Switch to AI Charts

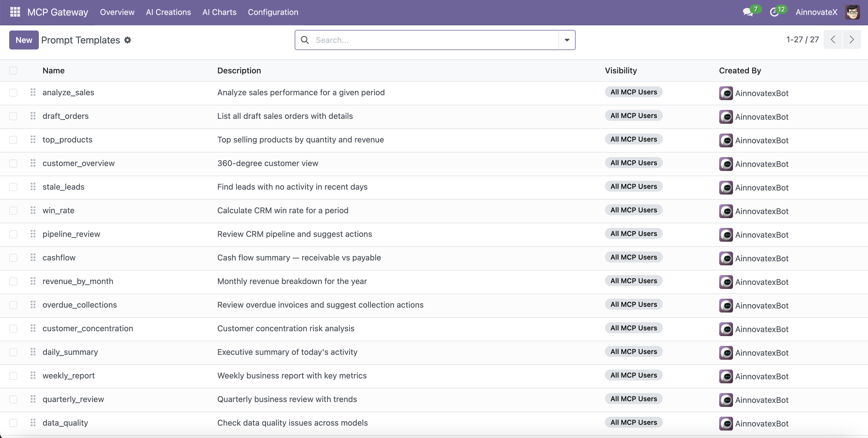pyautogui.click(x=219, y=12)
